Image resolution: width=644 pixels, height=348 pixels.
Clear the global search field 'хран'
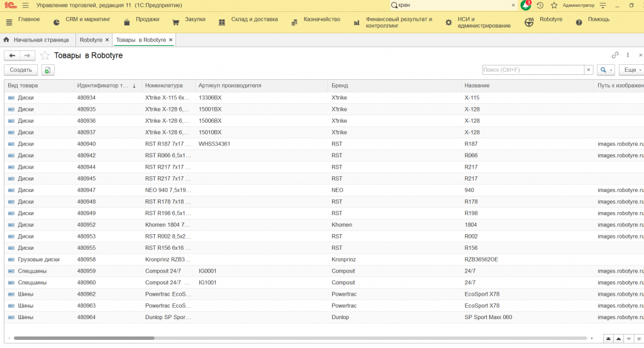point(513,5)
